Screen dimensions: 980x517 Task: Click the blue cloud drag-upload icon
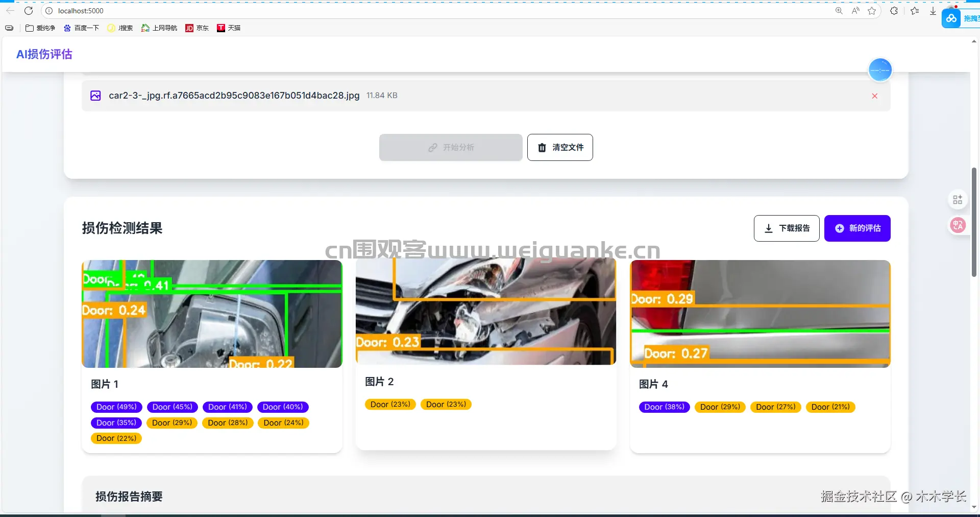click(x=951, y=18)
